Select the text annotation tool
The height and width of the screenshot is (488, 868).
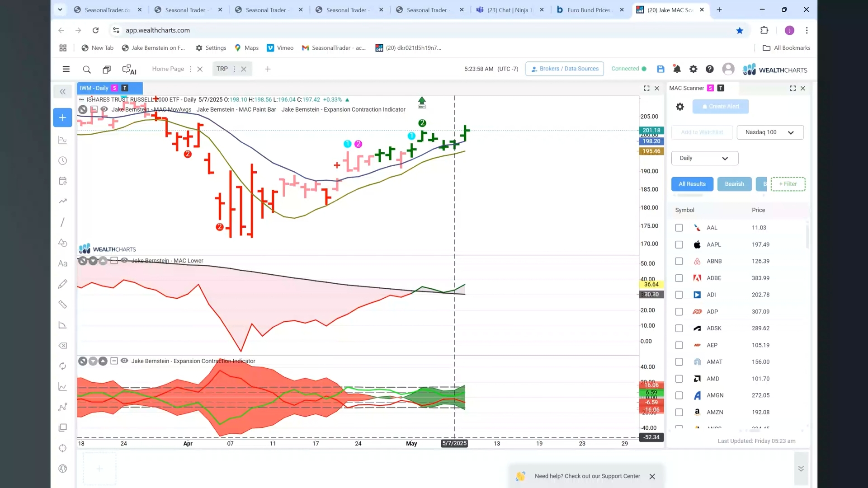point(63,263)
